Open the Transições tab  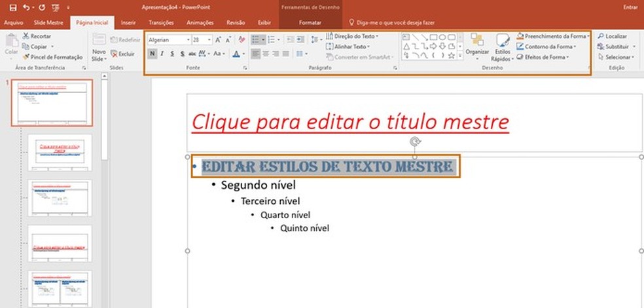click(x=161, y=23)
